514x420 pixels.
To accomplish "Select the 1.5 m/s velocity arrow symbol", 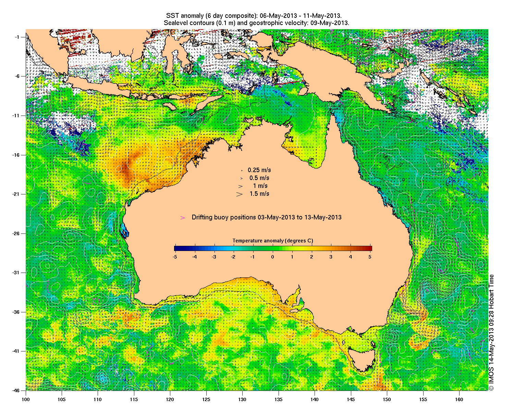I will tap(240, 194).
